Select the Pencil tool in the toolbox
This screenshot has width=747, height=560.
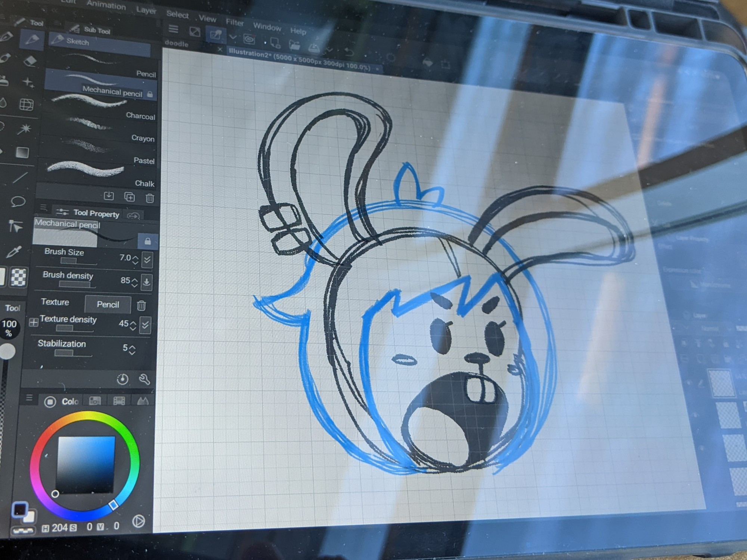[x=31, y=39]
